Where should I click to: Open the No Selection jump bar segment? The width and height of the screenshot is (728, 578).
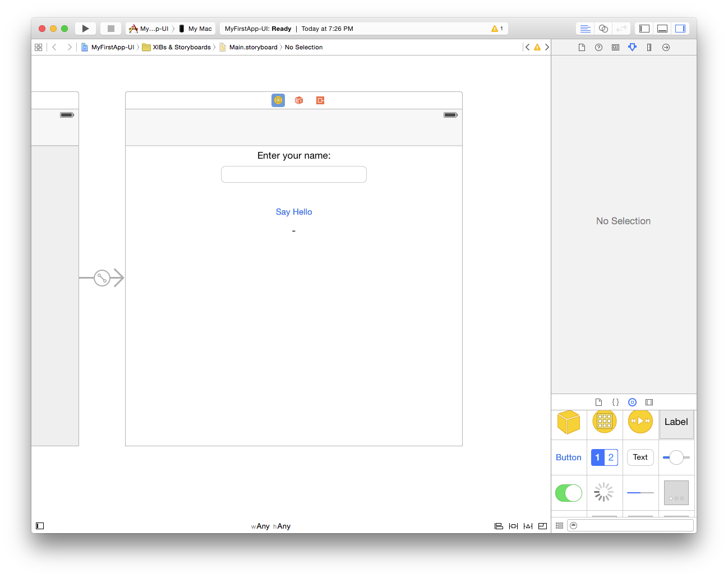(x=303, y=47)
